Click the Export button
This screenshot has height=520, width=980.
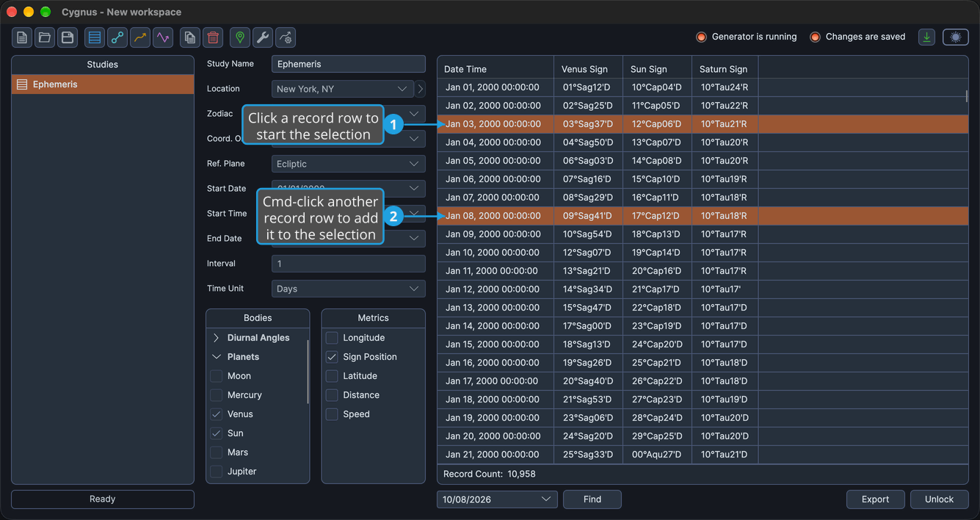coord(875,499)
